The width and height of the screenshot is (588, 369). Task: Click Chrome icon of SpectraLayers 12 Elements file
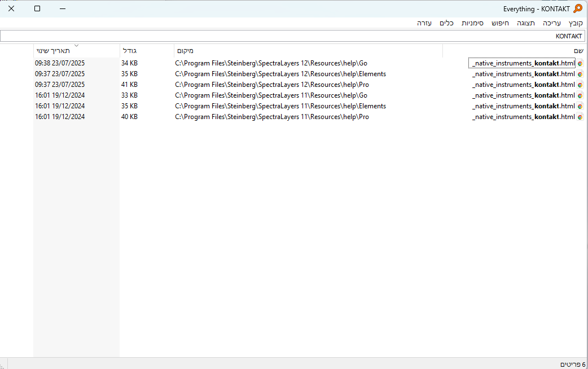(580, 74)
